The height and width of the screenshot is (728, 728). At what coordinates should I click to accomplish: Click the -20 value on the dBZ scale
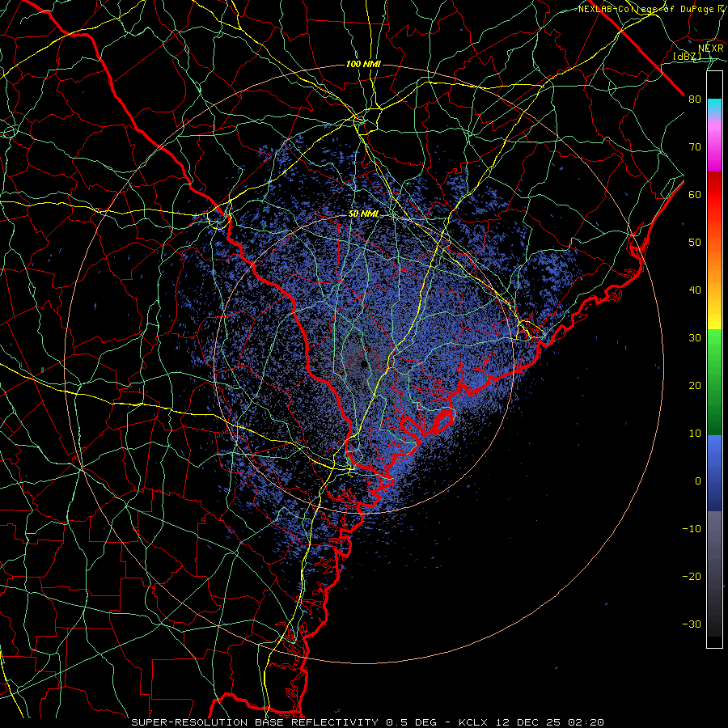coord(692,577)
